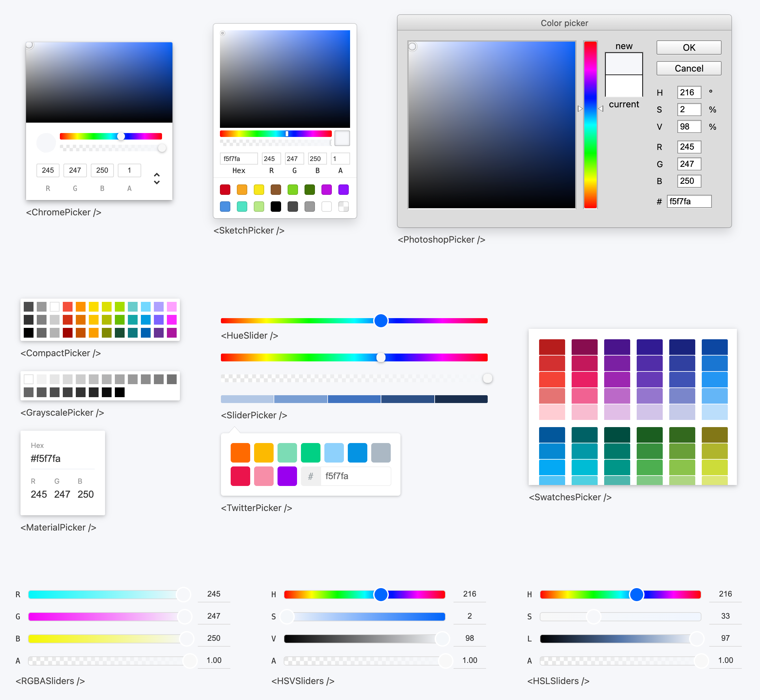The height and width of the screenshot is (700, 760).
Task: Click the HueSlider blue handle
Action: pyautogui.click(x=381, y=320)
